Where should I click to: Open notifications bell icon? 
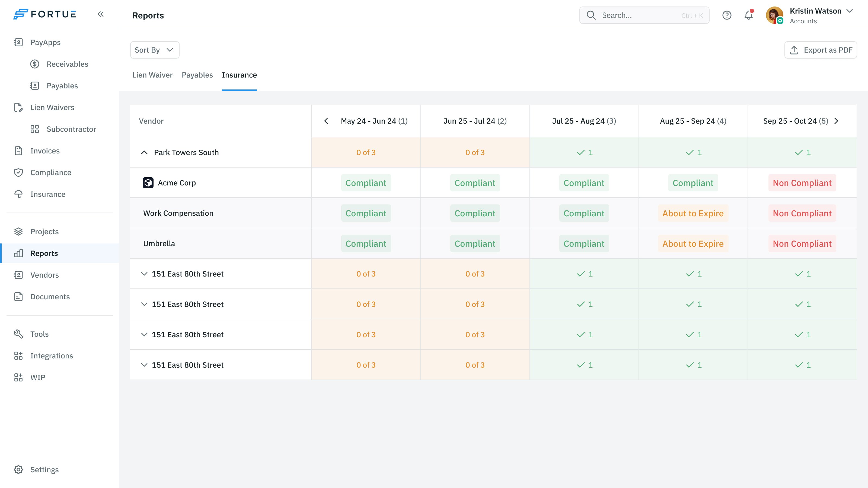click(749, 15)
